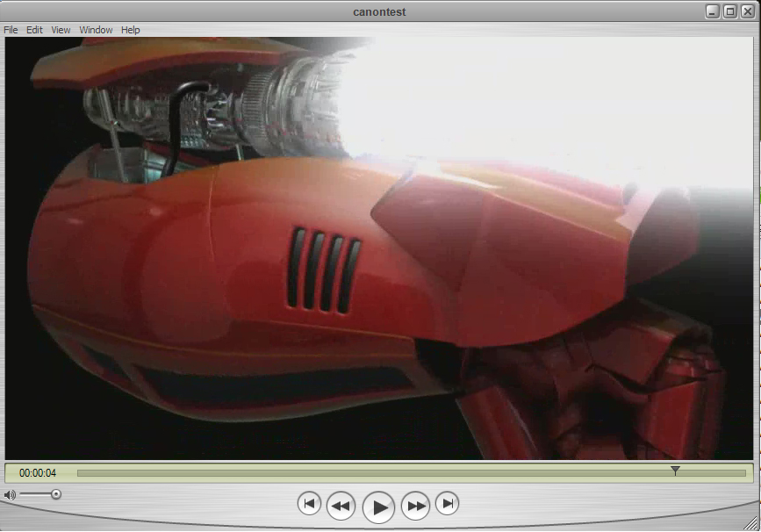Screen dimensions: 761x532
Task: Click the playhead marker on the timeline
Action: coord(675,471)
